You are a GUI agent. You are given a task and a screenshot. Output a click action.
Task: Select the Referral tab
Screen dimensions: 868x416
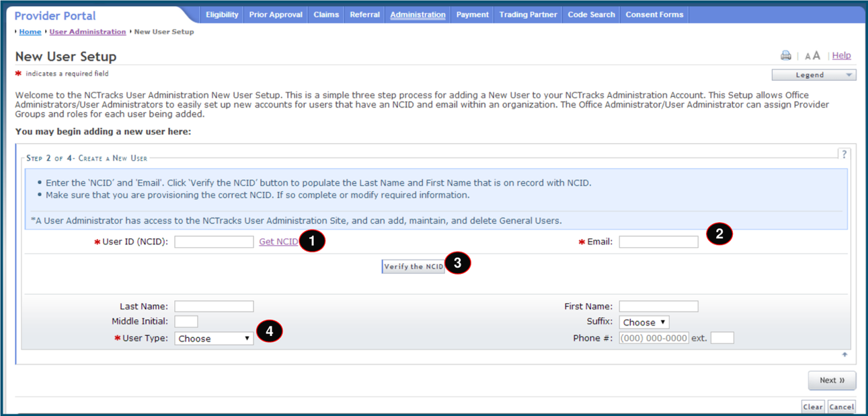coord(364,15)
